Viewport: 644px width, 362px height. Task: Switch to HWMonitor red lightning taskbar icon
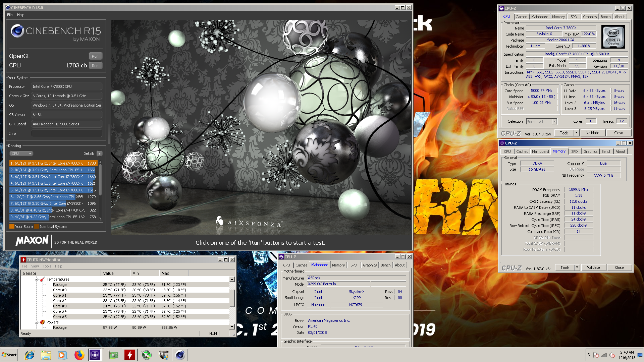130,355
